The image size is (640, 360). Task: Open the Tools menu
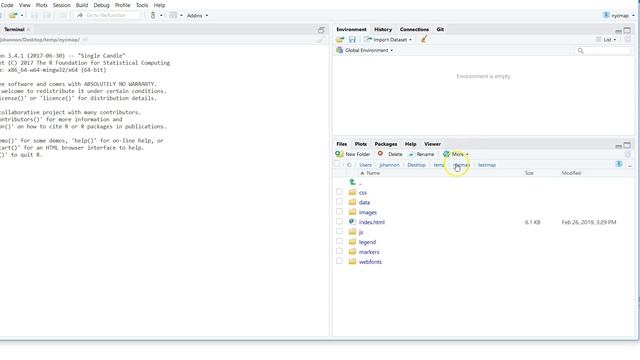click(142, 5)
